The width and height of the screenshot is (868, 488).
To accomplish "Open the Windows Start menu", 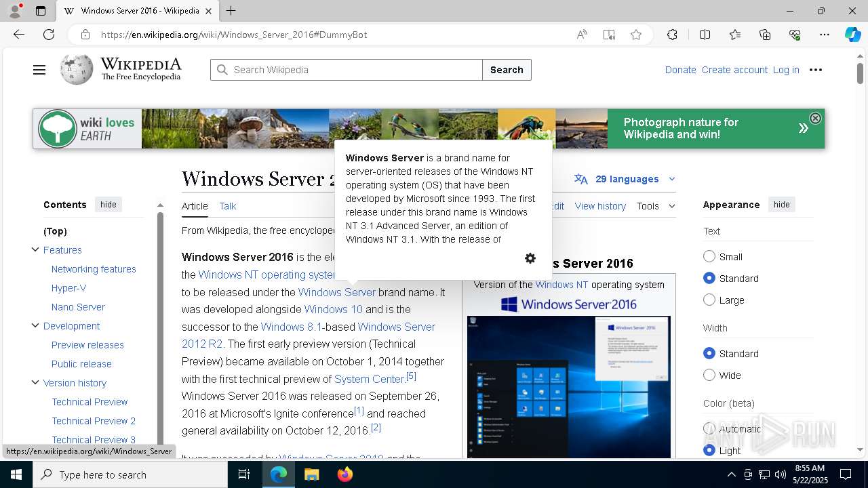I will pyautogui.click(x=16, y=474).
